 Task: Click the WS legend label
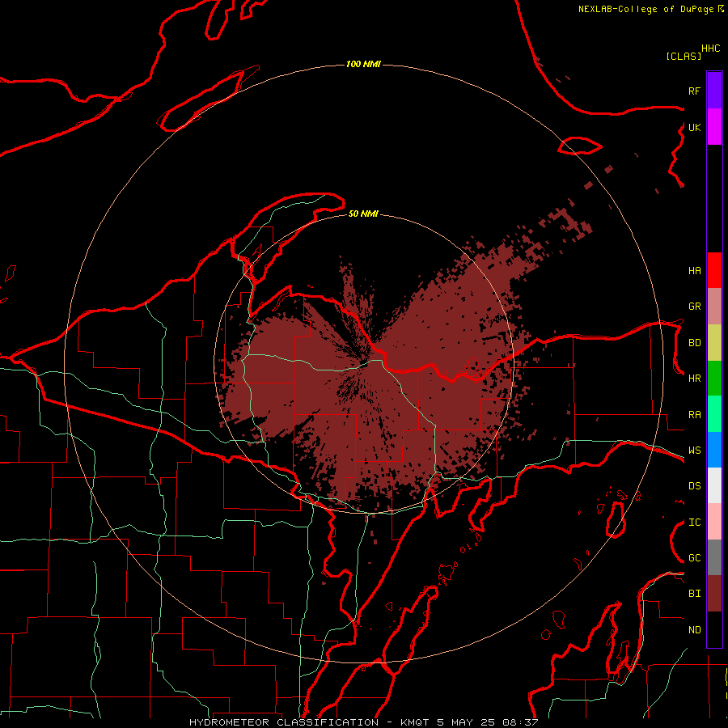[694, 451]
